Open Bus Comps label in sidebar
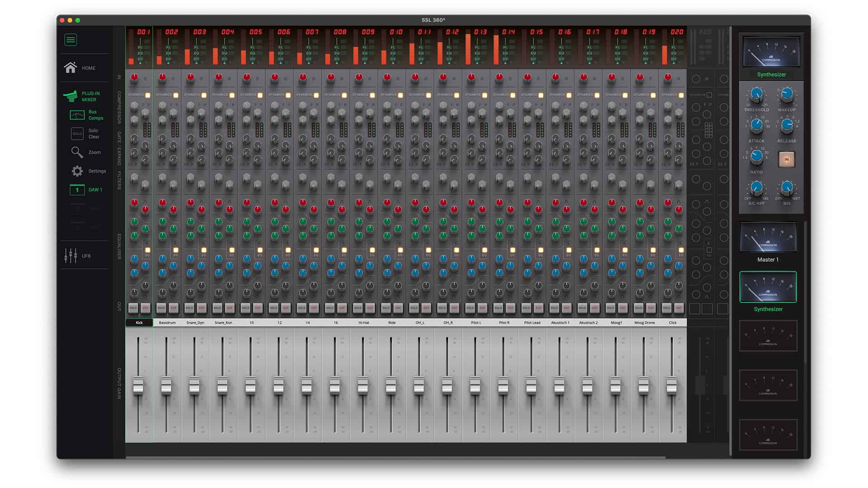This screenshot has height=488, width=868. pyautogui.click(x=96, y=115)
